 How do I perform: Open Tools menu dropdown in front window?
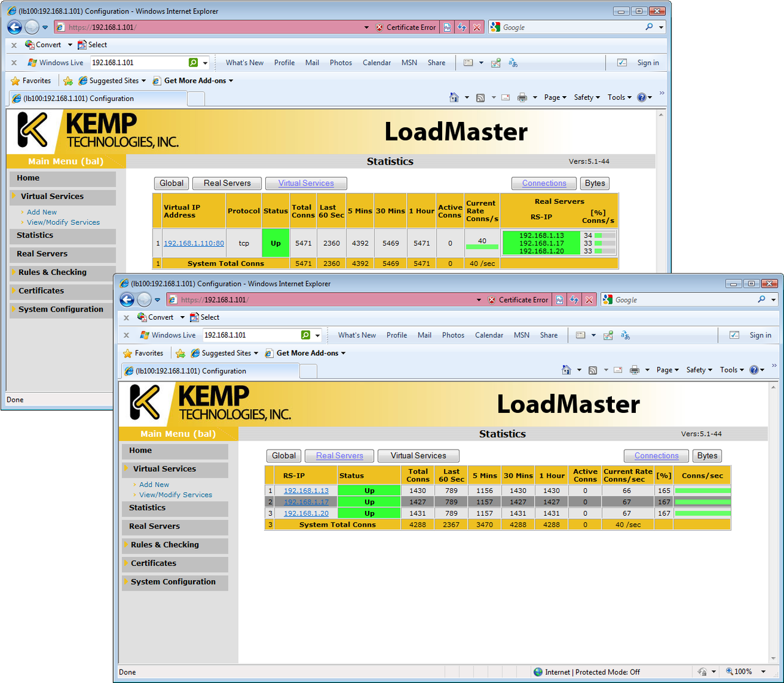point(732,370)
